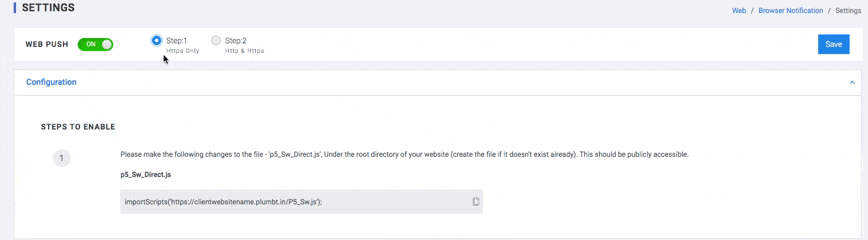Click the Save button
Viewport: 868px width, 240px height.
coord(834,44)
